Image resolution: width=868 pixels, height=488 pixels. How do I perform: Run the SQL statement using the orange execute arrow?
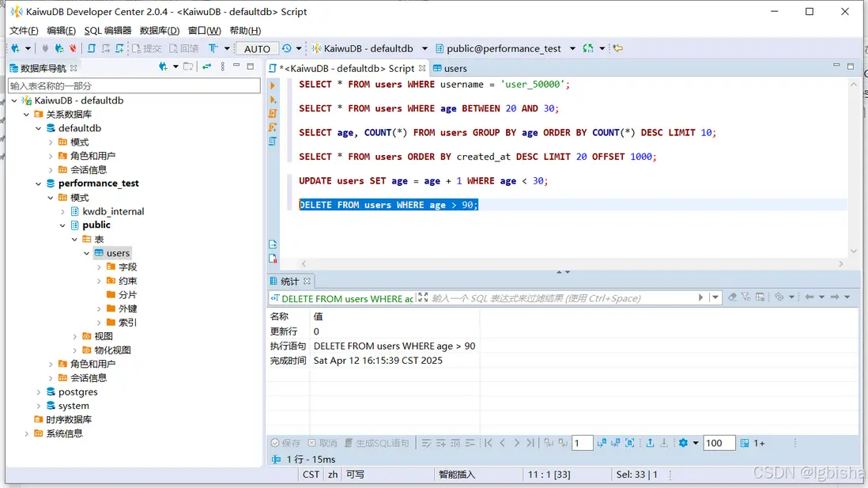point(273,85)
